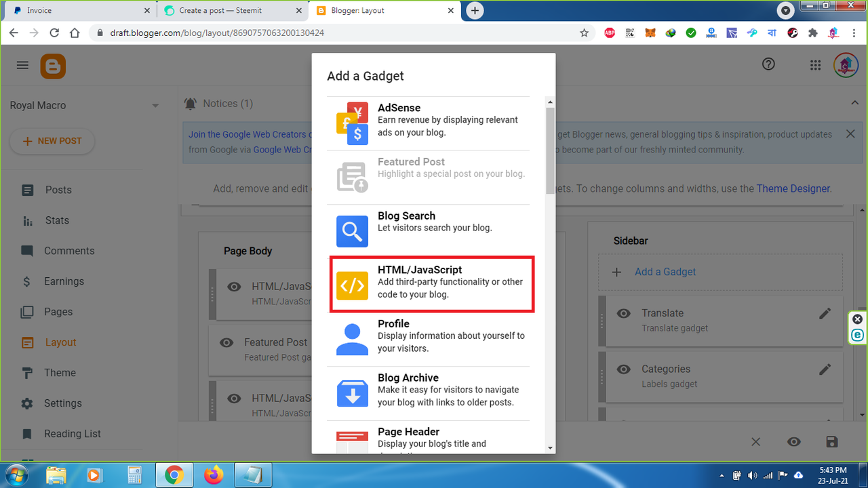The height and width of the screenshot is (488, 868).
Task: Choose the Blog Search gadget title
Action: pos(406,216)
